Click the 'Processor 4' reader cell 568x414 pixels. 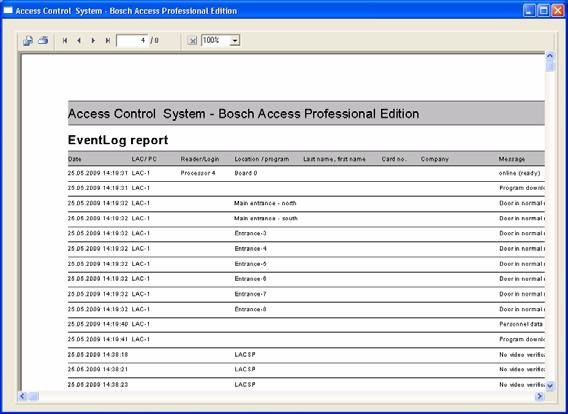198,173
